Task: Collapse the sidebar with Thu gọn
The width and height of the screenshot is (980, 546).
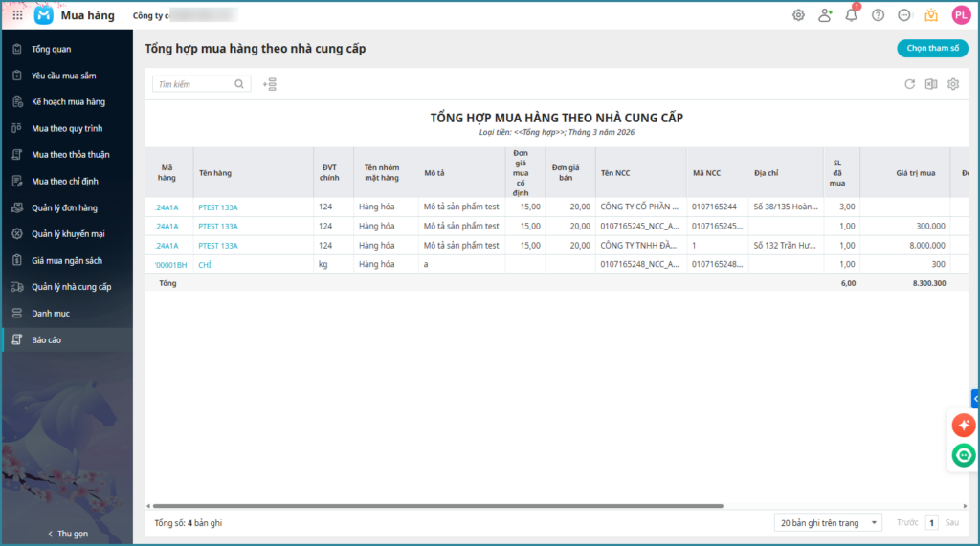Action: (67, 534)
